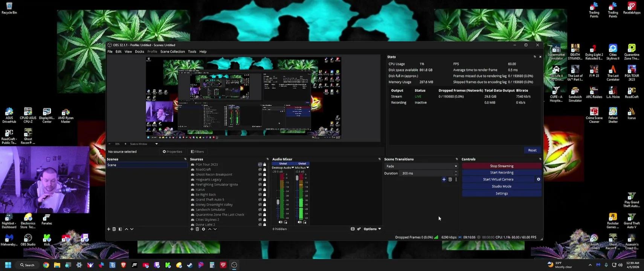Open OBS Settings from Controls
Viewport: 644px width, 271px height.
(502, 193)
